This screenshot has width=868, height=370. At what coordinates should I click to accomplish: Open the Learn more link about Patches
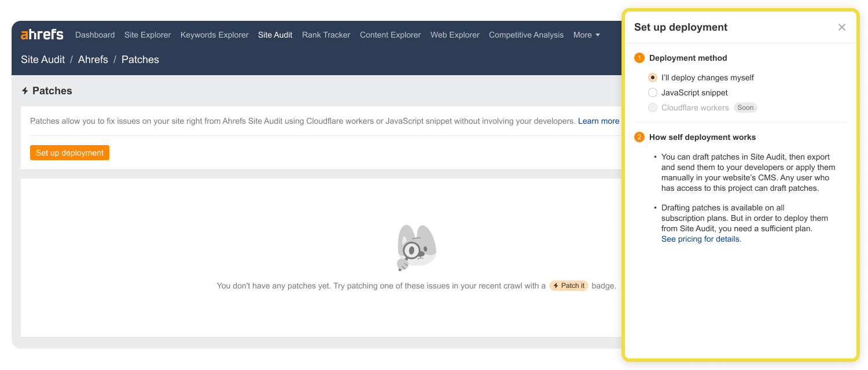598,121
